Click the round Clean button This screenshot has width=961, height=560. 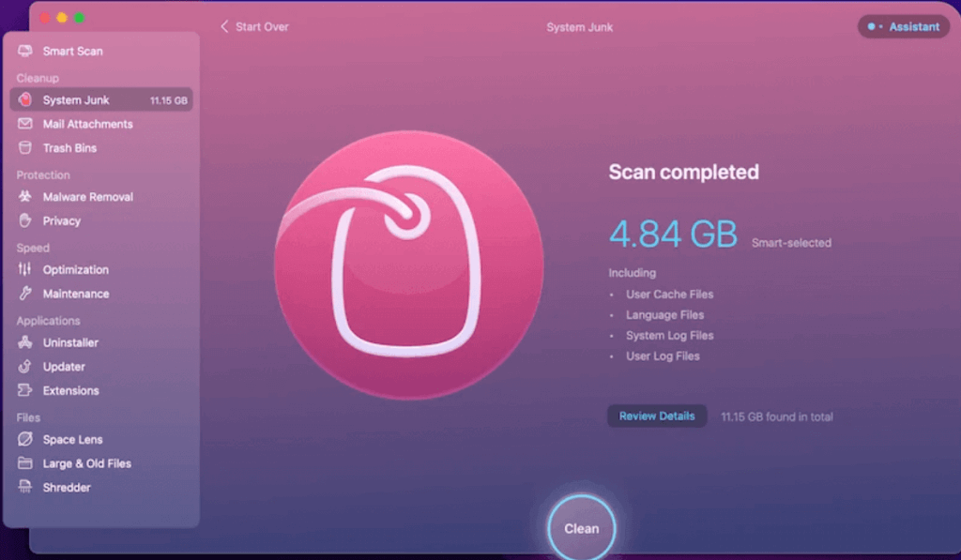click(581, 528)
